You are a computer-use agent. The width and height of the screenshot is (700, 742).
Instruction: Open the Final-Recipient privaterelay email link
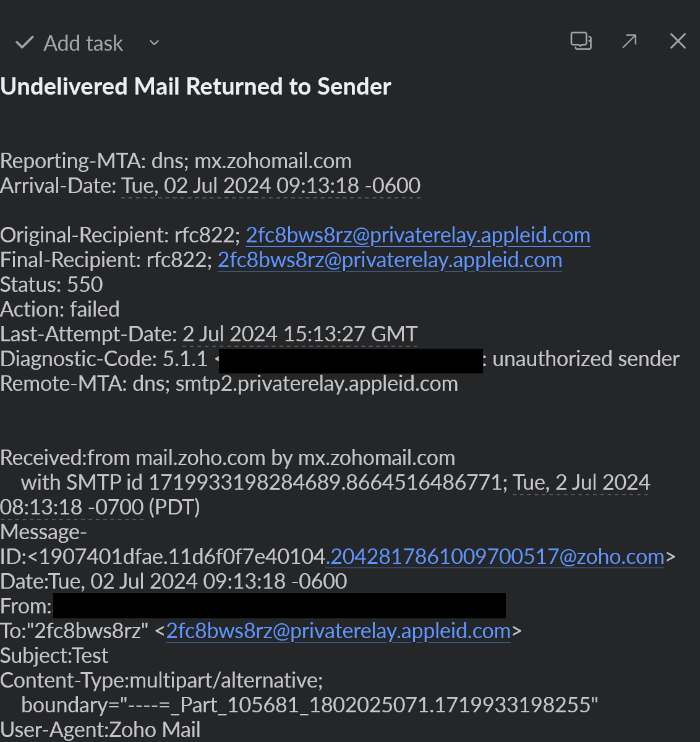pyautogui.click(x=390, y=260)
